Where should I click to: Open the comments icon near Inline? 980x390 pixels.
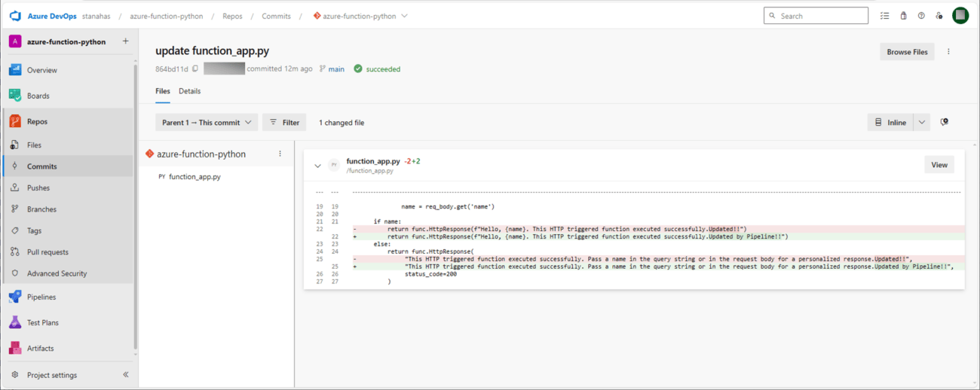point(945,122)
